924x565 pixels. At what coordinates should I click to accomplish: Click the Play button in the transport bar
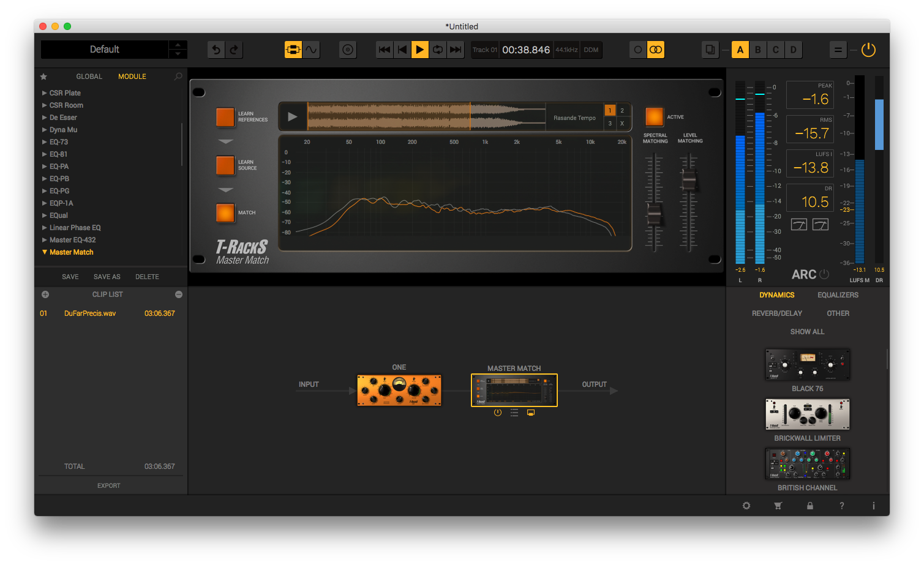click(x=419, y=50)
